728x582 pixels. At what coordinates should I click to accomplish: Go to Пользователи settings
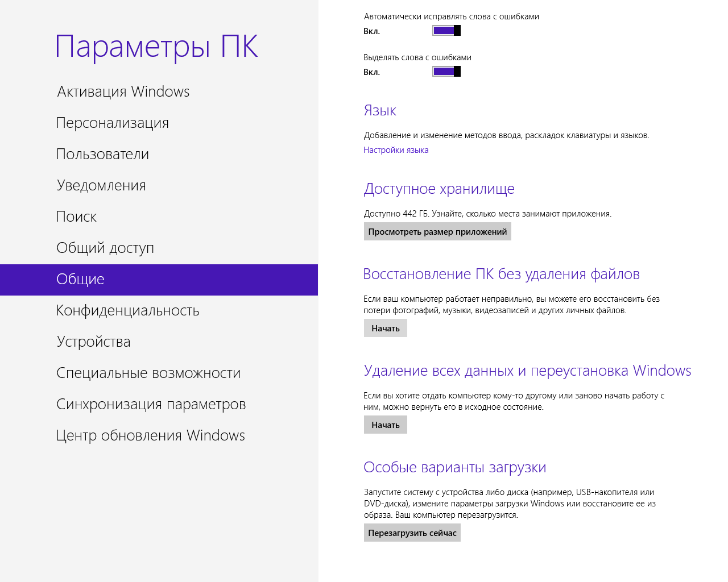(102, 155)
